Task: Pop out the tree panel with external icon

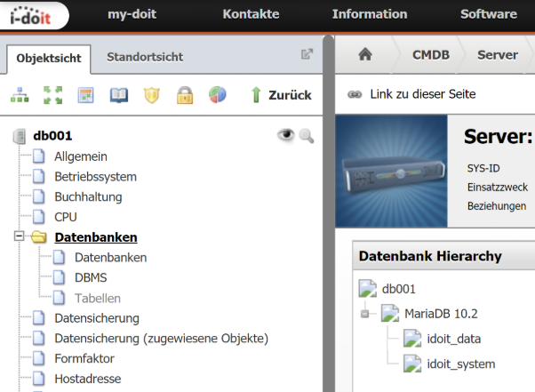Action: tap(307, 55)
